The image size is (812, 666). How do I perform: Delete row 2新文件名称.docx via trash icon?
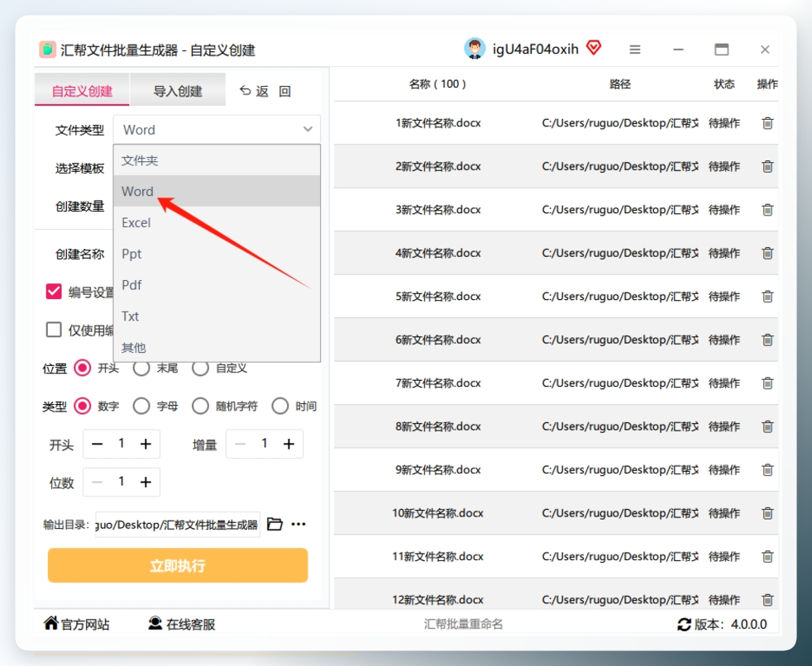(767, 167)
